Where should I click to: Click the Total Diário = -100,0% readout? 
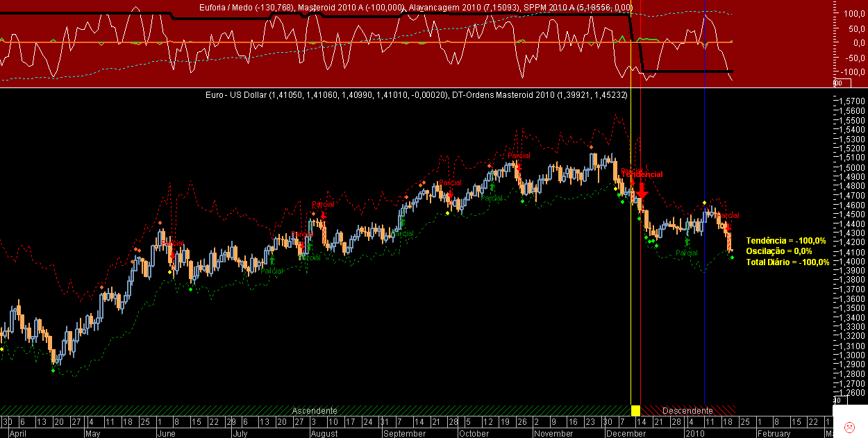point(787,262)
